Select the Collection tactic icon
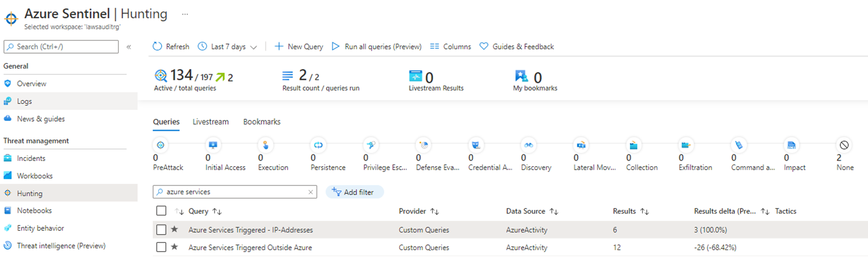Screen dimensions: 868x261 (x=634, y=145)
